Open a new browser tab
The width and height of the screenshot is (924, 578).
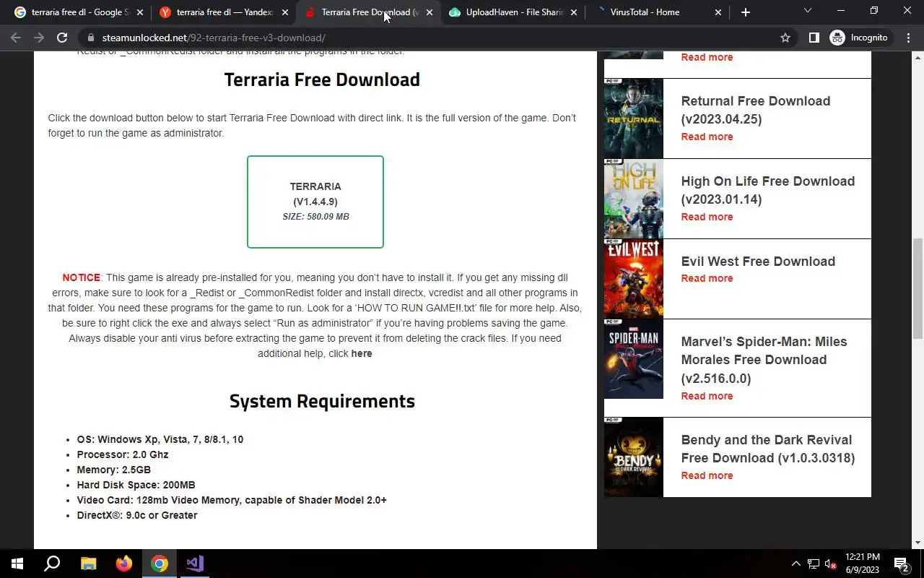click(x=746, y=12)
